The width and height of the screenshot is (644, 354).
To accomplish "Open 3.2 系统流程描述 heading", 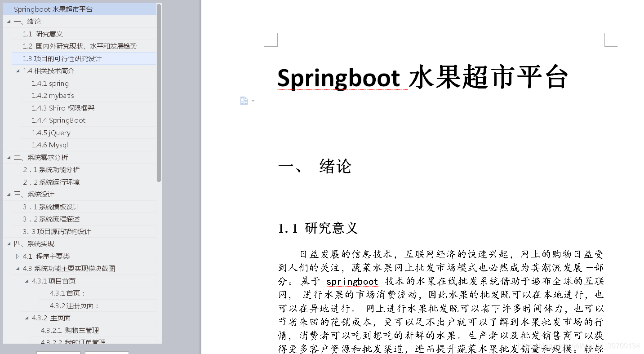I will pos(51,219).
